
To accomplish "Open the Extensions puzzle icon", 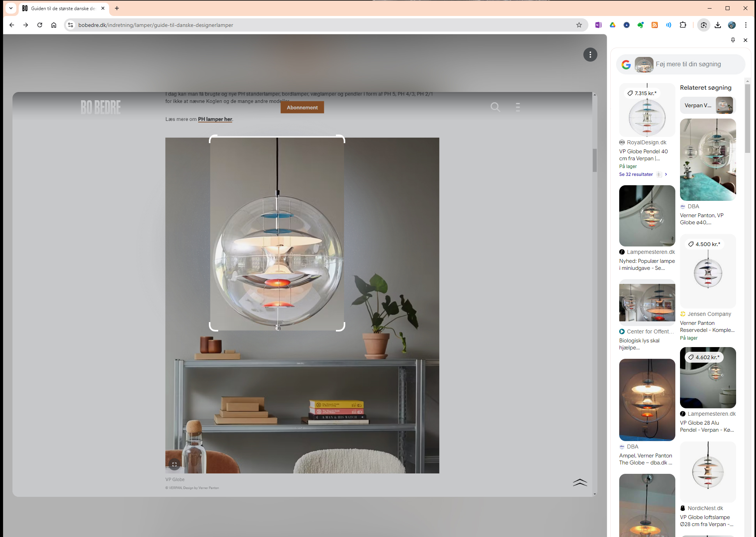I will [x=683, y=25].
